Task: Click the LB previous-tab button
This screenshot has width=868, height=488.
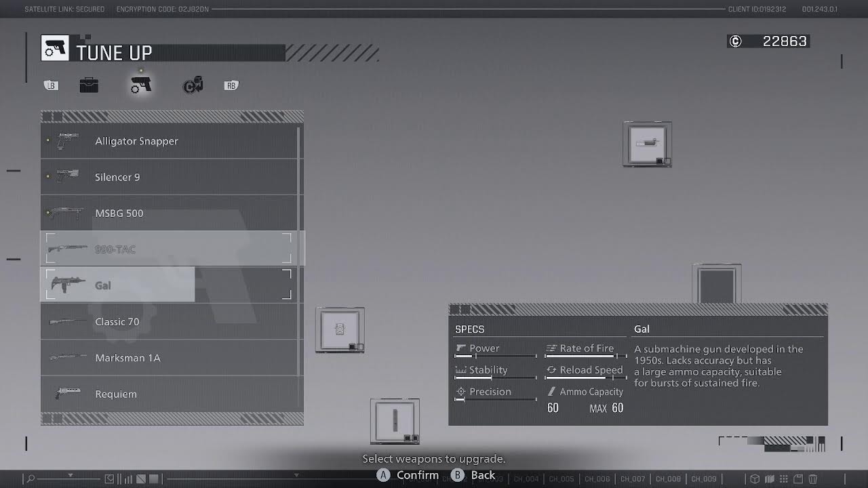Action: click(x=51, y=85)
